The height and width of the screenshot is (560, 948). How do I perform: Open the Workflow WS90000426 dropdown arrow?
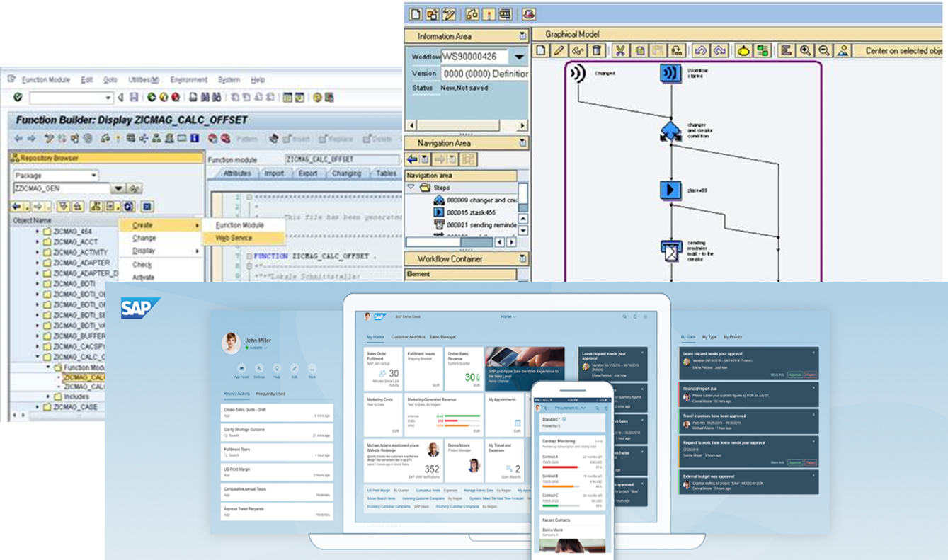click(x=520, y=56)
